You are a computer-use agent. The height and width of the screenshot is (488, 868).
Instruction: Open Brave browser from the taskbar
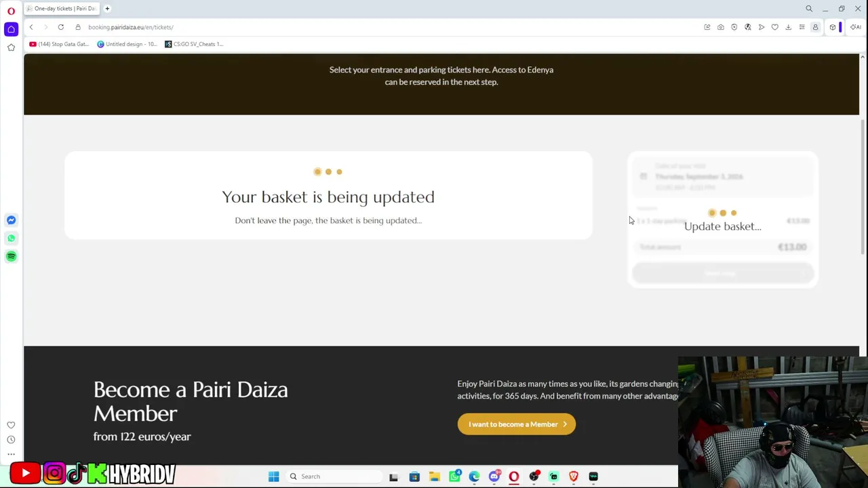(x=574, y=476)
